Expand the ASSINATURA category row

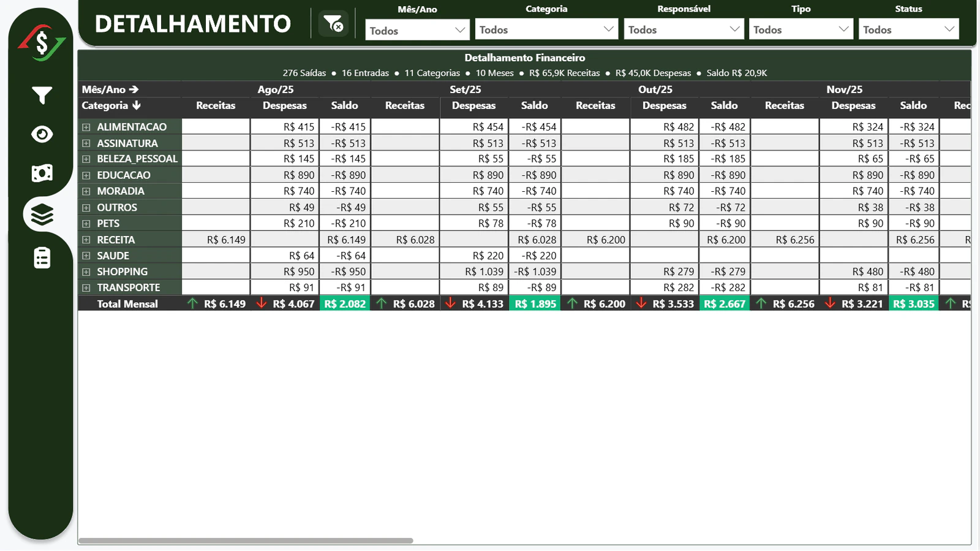(x=86, y=143)
